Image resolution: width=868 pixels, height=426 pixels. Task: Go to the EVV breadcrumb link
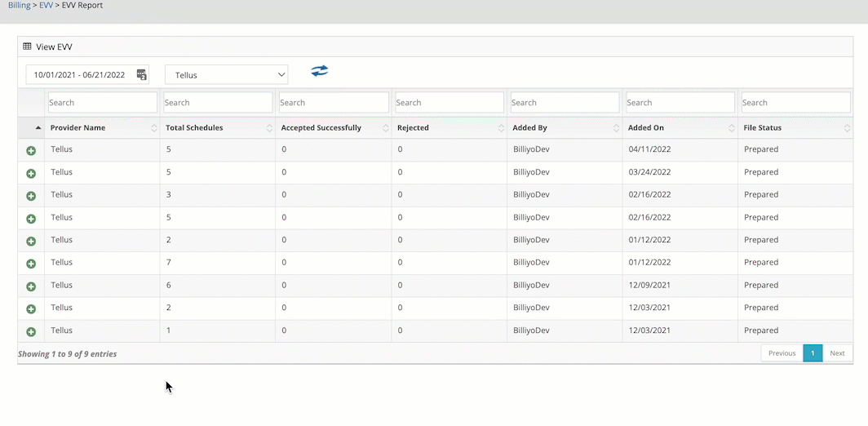click(x=46, y=5)
